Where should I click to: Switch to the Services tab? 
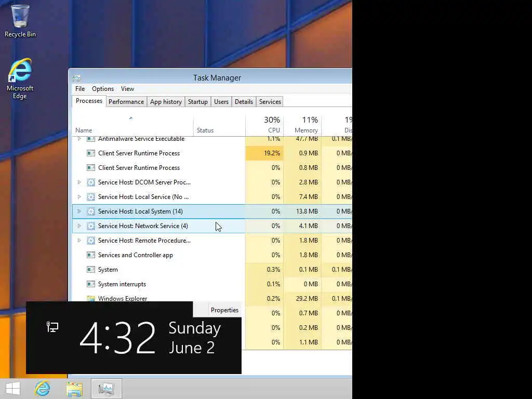[x=270, y=102]
